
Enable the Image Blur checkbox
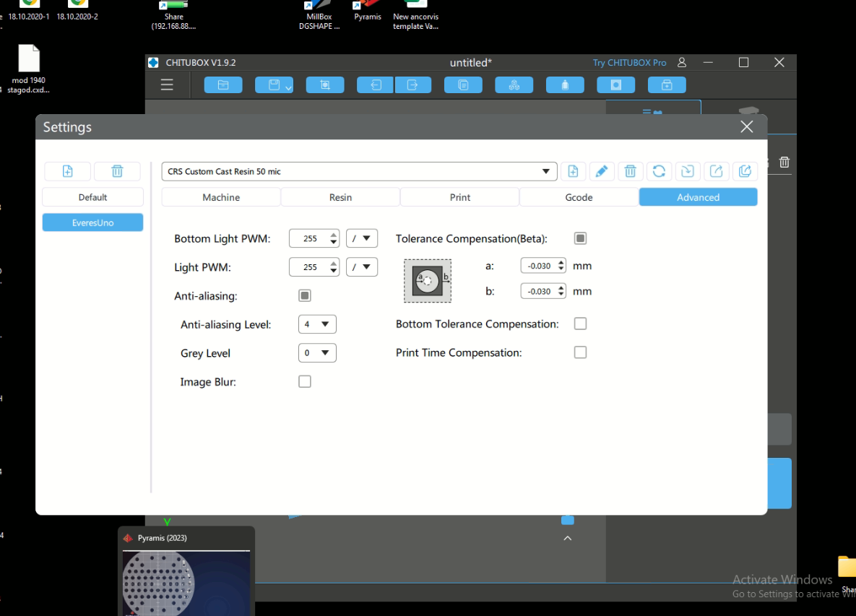point(305,381)
